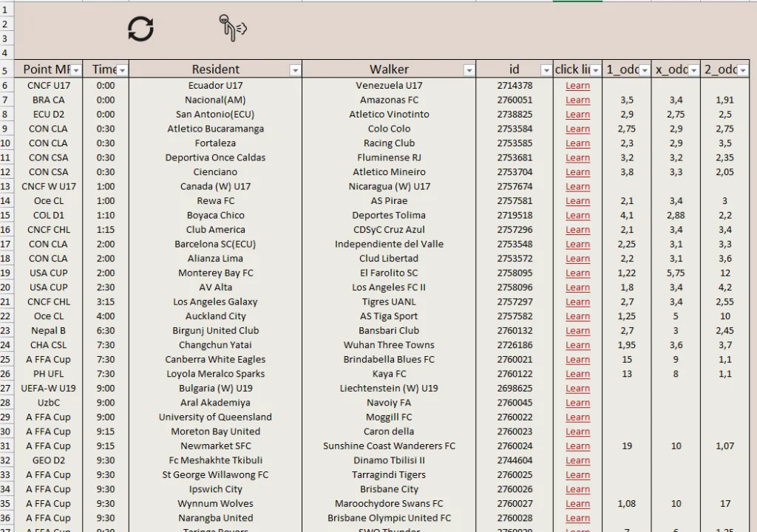Click the UEFA-W U19 league cell
The height and width of the screenshot is (532, 757).
click(x=48, y=388)
